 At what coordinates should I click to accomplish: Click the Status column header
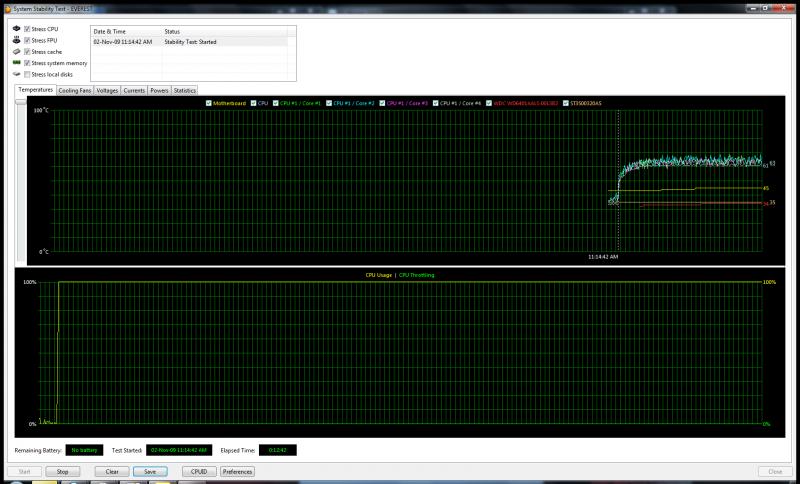pos(224,32)
